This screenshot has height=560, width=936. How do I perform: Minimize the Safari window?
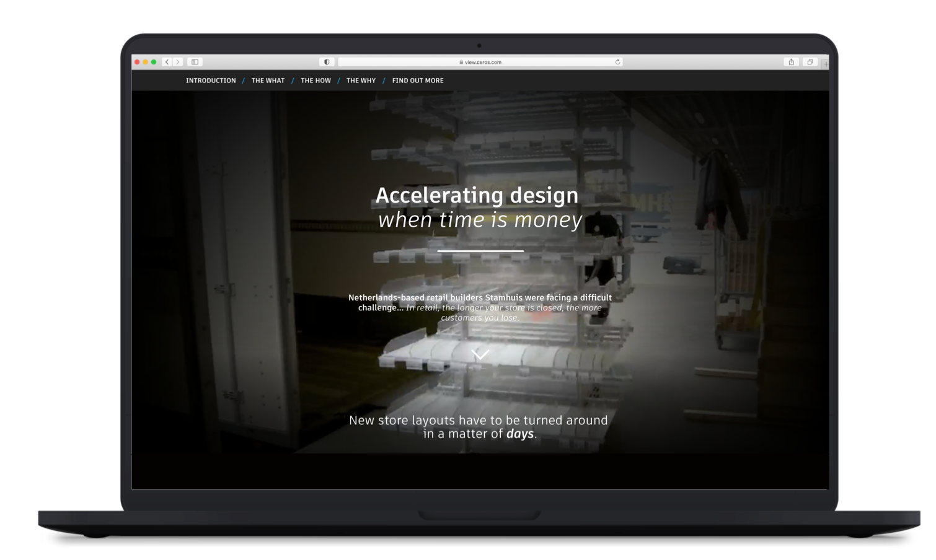[146, 62]
